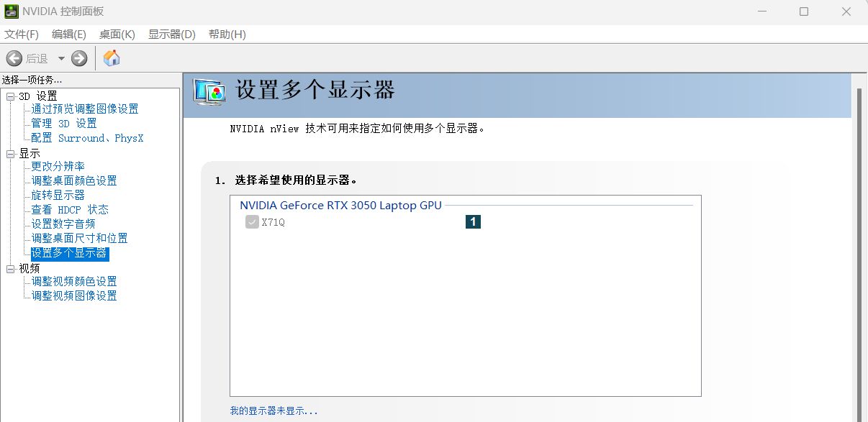The image size is (868, 422).
Task: Click the Back arrow icon
Action: 14,58
